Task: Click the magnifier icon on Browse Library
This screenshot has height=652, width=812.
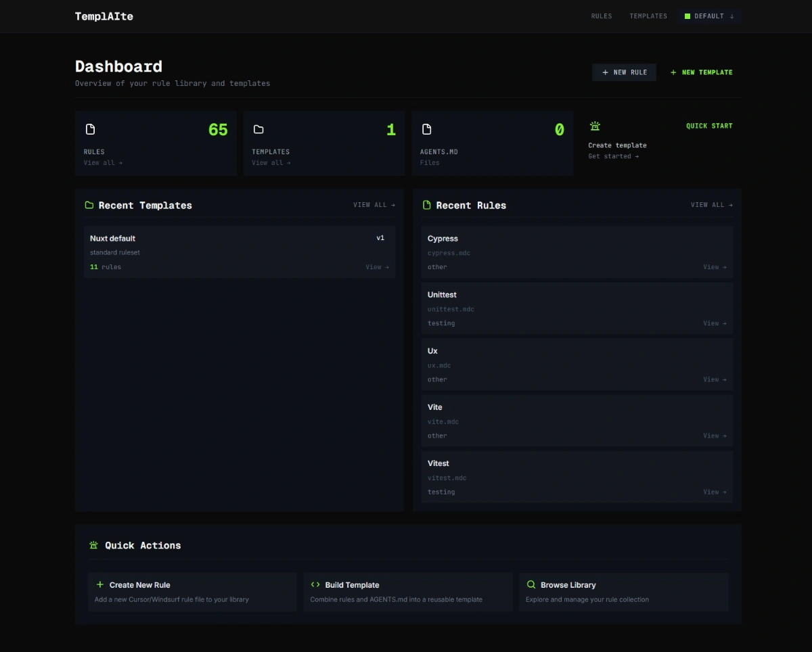Action: tap(531, 584)
